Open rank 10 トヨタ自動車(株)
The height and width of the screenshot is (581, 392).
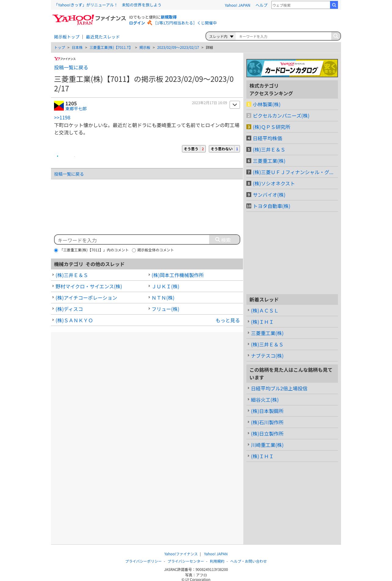[271, 206]
